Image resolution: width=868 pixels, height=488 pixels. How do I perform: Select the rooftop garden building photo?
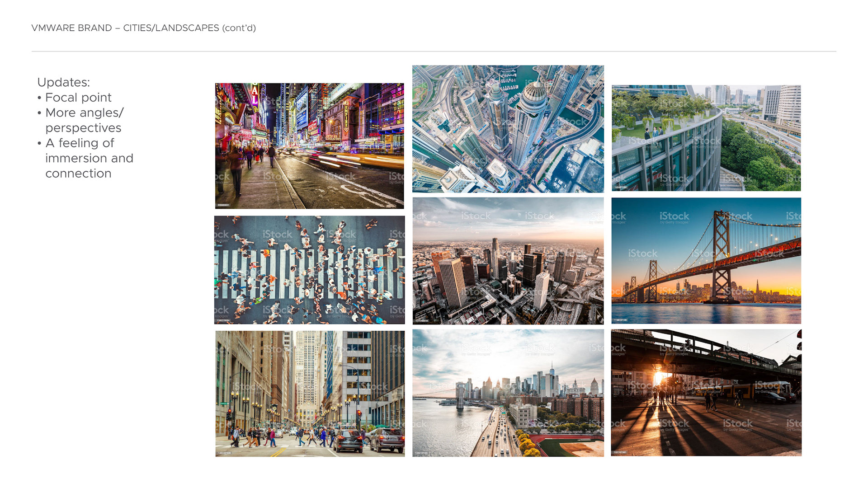pyautogui.click(x=706, y=138)
